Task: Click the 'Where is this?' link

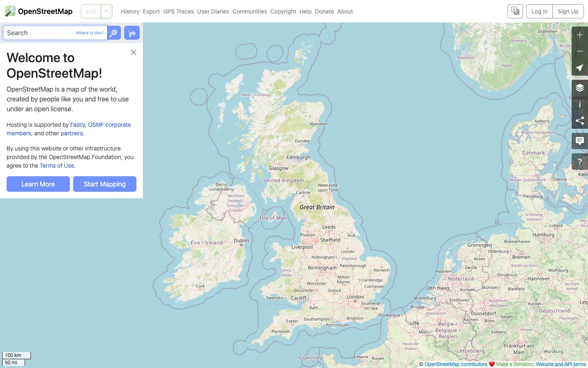Action: 90,33
